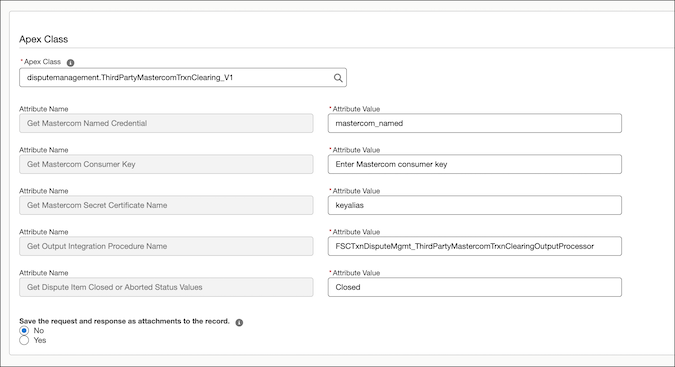The width and height of the screenshot is (675, 367).
Task: Click Attribute Value label above keyalias
Action: click(x=355, y=191)
